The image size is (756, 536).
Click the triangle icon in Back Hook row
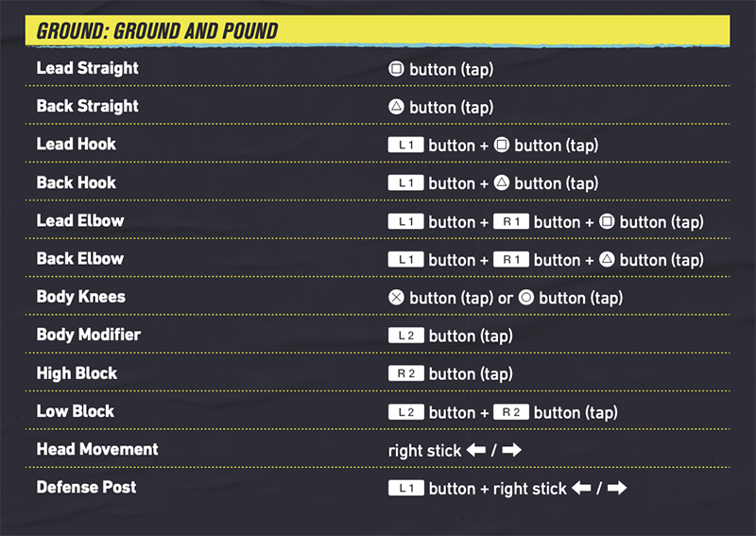(501, 183)
